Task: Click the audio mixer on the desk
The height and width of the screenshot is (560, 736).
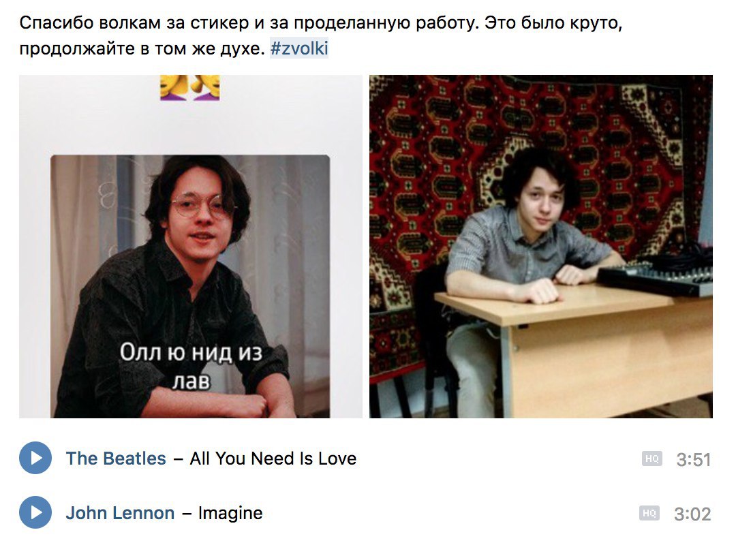Action: (x=656, y=279)
